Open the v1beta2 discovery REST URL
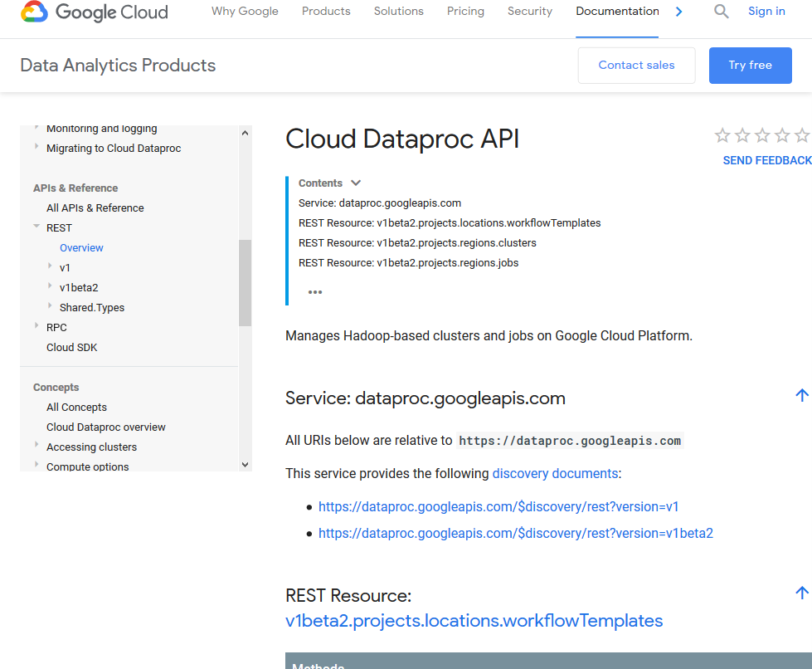812x669 pixels. coord(515,534)
